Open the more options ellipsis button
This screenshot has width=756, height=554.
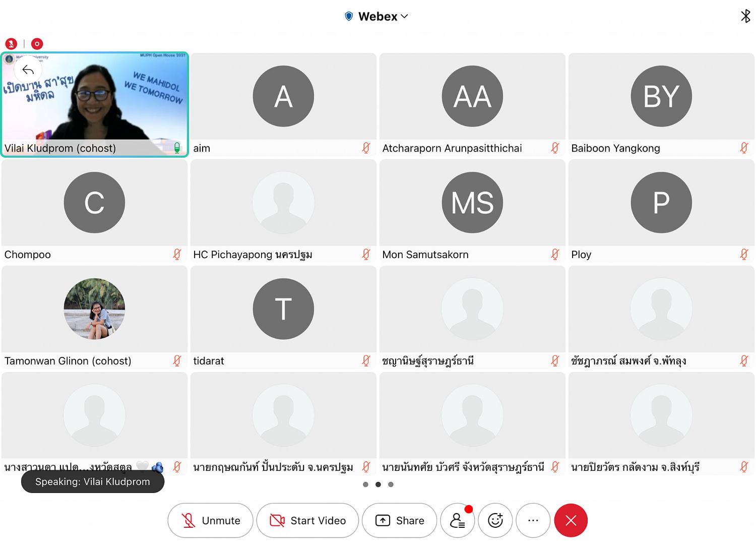coord(533,520)
